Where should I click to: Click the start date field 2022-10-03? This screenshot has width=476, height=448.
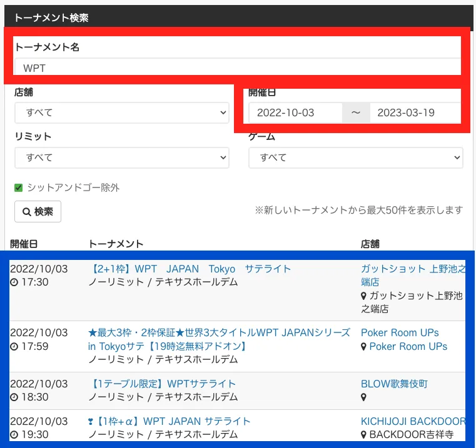(x=295, y=113)
